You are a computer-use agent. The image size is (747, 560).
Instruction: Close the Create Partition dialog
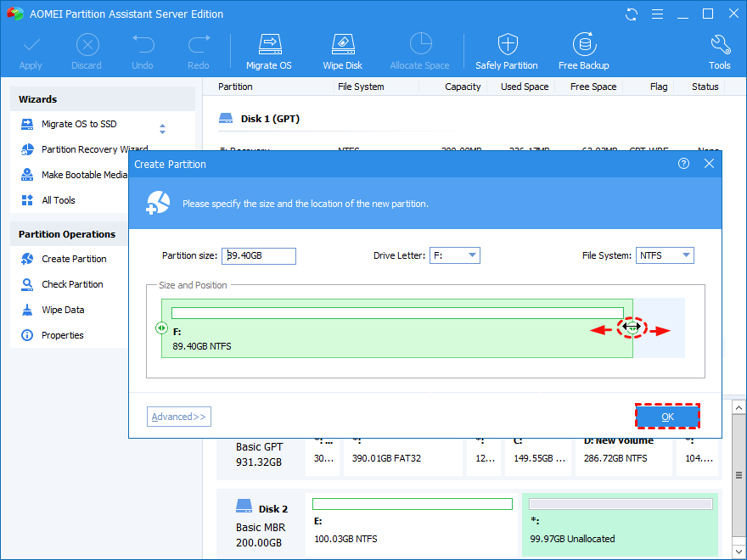[709, 164]
